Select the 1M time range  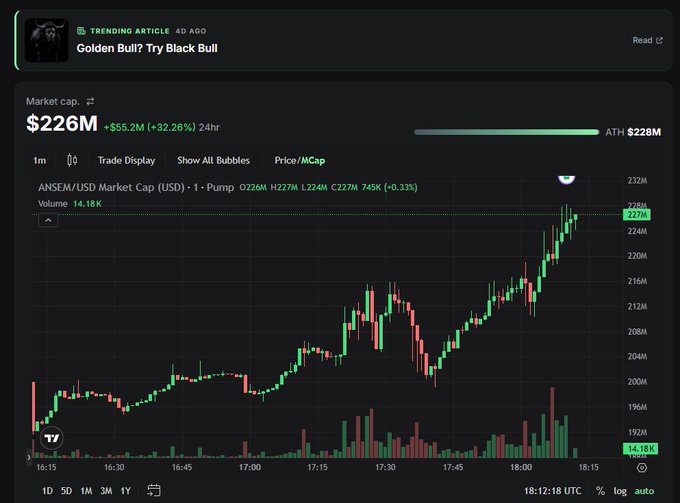(86, 491)
